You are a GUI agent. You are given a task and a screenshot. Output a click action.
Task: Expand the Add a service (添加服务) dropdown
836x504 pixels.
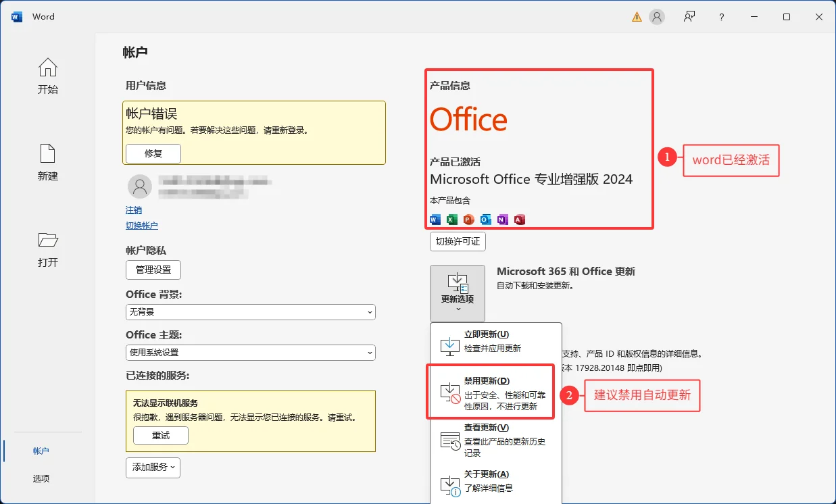(153, 467)
